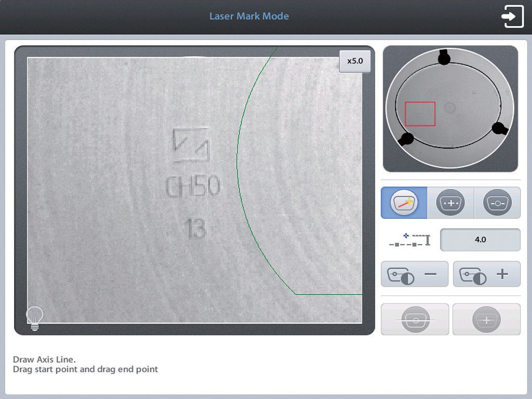Click the Laser Mark Mode title

tap(249, 16)
